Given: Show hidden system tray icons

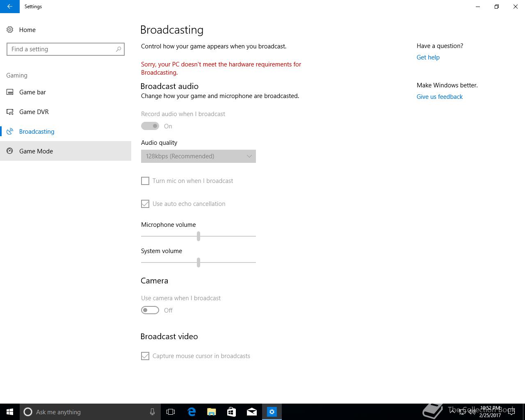Looking at the screenshot, I should pyautogui.click(x=452, y=412).
